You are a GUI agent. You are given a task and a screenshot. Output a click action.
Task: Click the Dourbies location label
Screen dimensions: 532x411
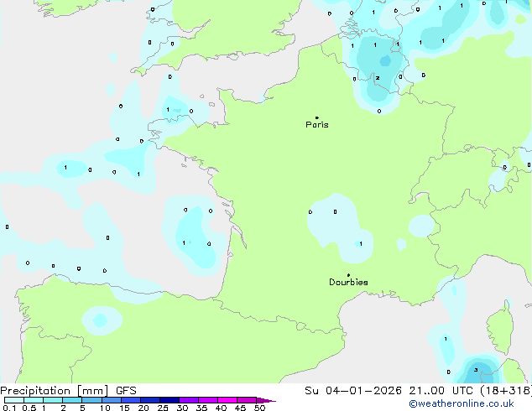pos(348,282)
